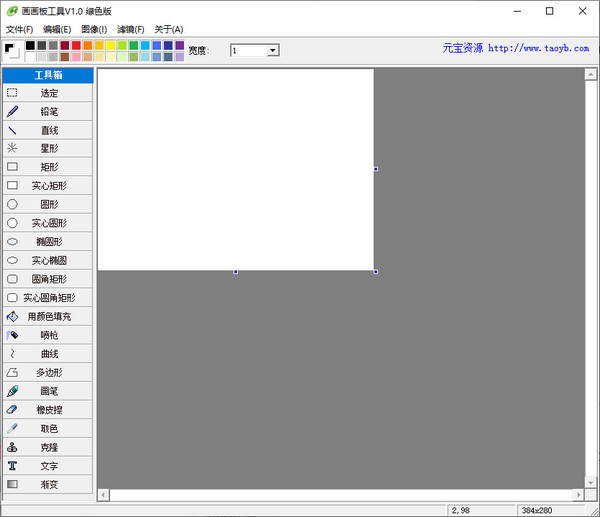Select the 选定 selection tool
Viewport: 600px width, 517px height.
[x=48, y=93]
